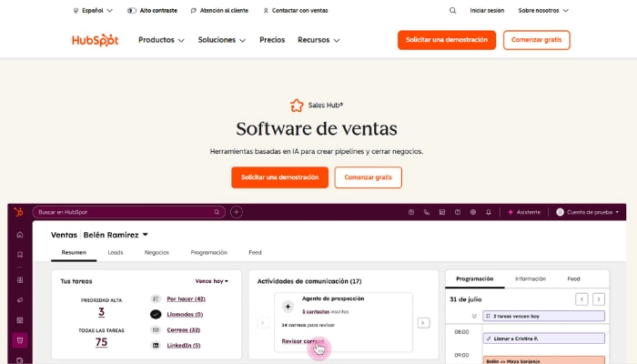637x364 pixels.
Task: Open the Llamar a Cristina P. calendar event
Action: pos(543,339)
